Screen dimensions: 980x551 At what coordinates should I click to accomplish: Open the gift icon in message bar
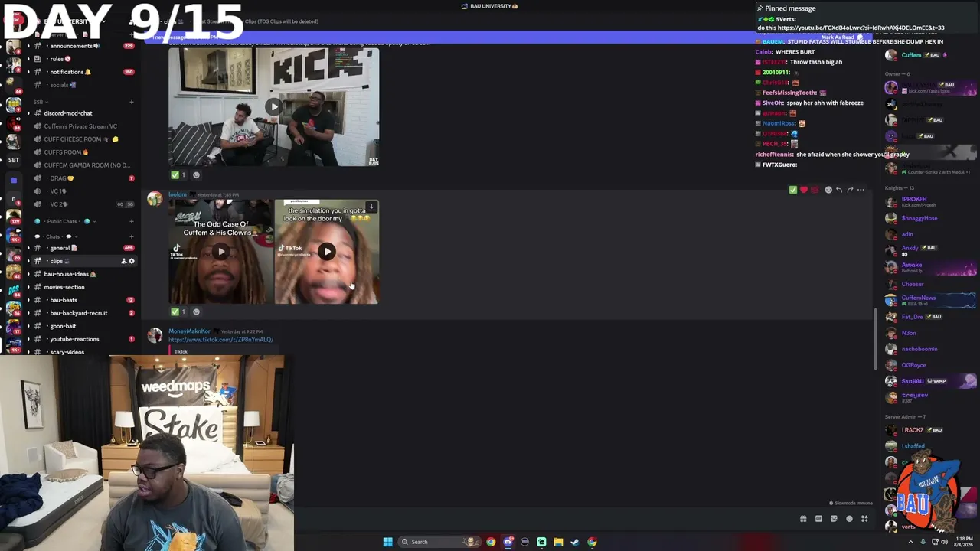(x=803, y=519)
